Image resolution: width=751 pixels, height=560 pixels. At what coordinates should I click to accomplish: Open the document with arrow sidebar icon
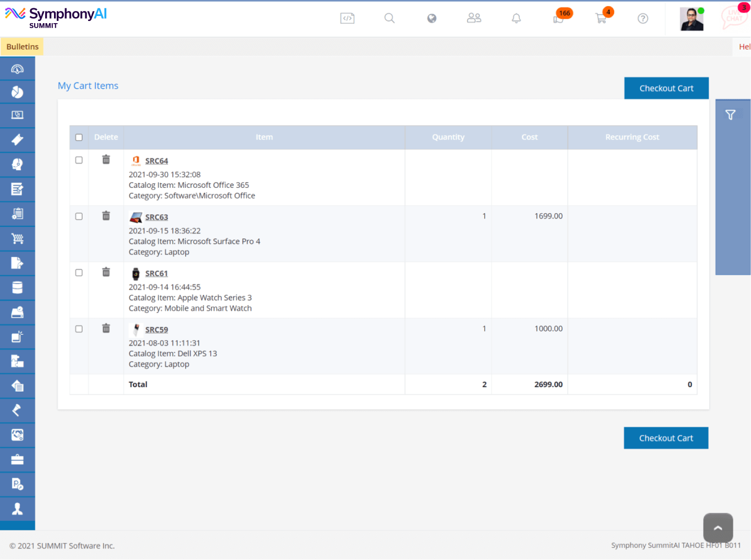17,263
